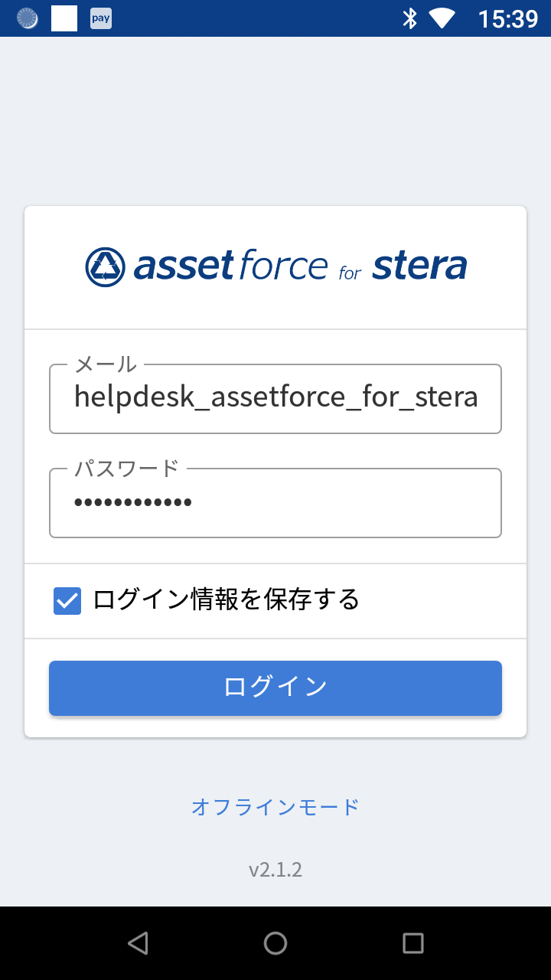The height and width of the screenshot is (980, 551).
Task: Uncheck the ログイン情報を保存する checkbox
Action: pyautogui.click(x=67, y=600)
